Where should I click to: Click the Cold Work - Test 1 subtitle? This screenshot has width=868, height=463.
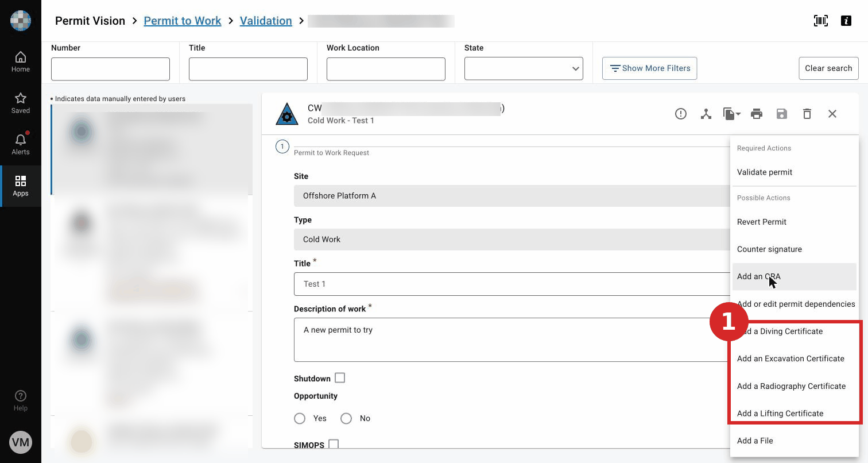(x=341, y=121)
